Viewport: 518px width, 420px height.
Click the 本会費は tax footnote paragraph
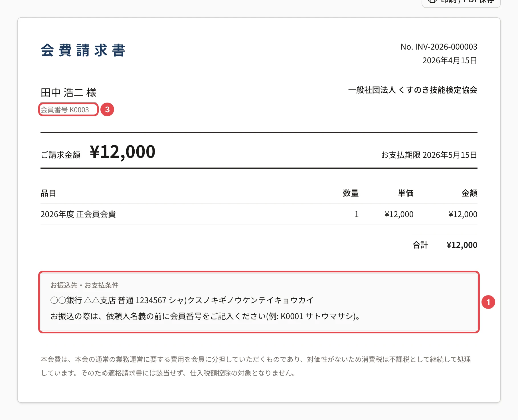click(256, 366)
